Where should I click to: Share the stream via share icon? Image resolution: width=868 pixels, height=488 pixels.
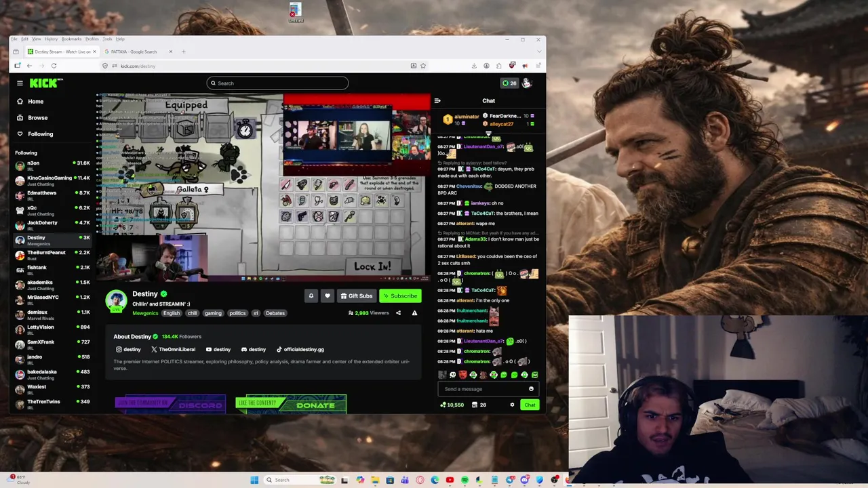coord(398,313)
